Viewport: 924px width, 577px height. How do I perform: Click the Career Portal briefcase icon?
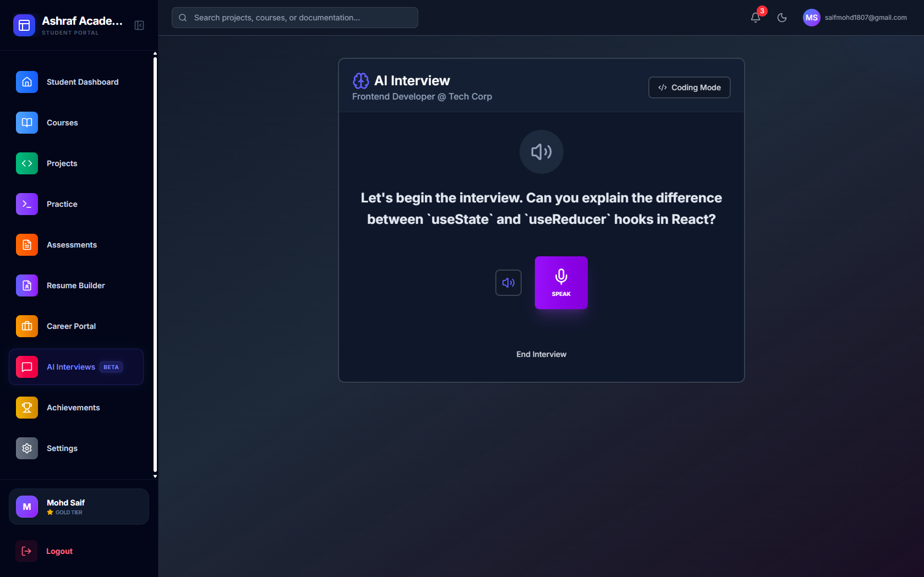(x=27, y=326)
